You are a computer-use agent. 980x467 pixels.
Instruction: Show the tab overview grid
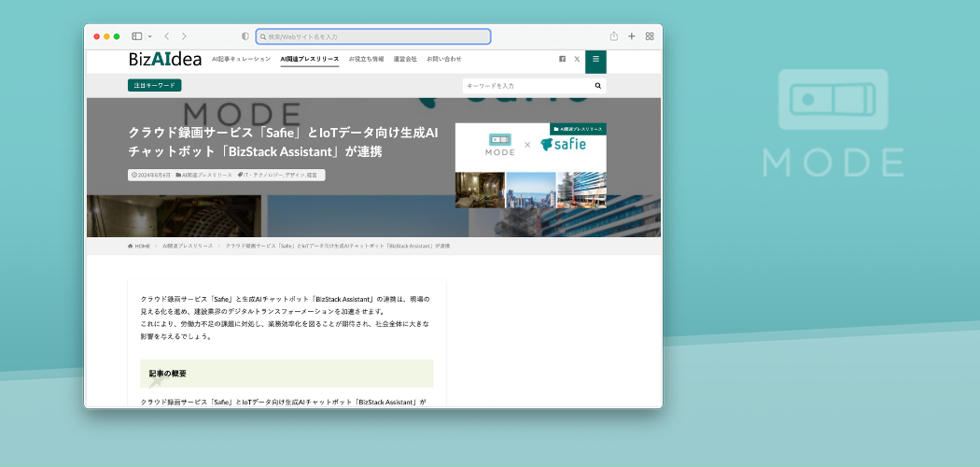tap(650, 36)
